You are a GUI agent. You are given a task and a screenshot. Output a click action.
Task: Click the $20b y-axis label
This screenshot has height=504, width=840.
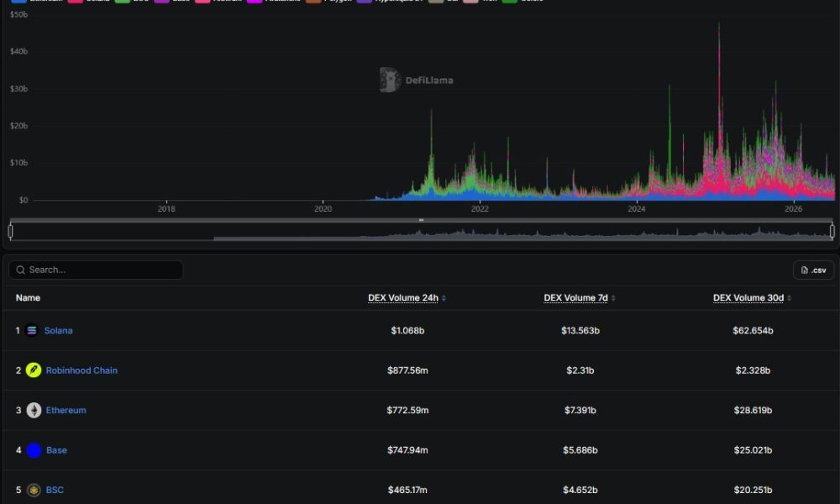[x=18, y=126]
